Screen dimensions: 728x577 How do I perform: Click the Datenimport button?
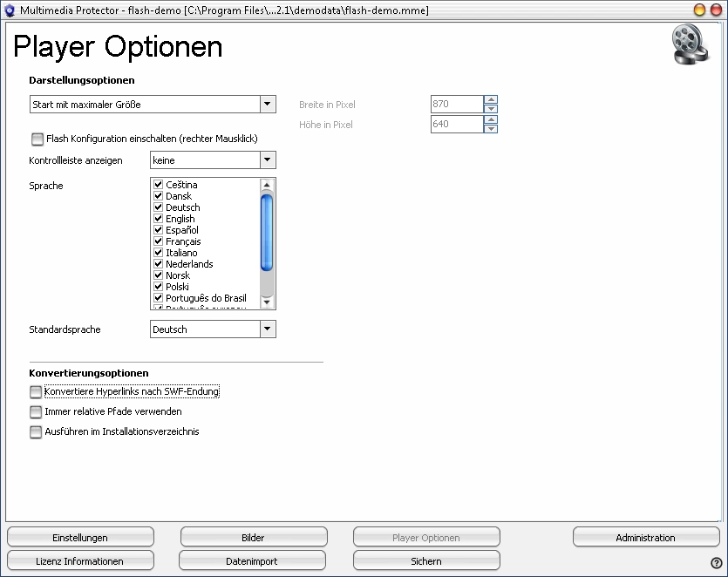coord(253,561)
